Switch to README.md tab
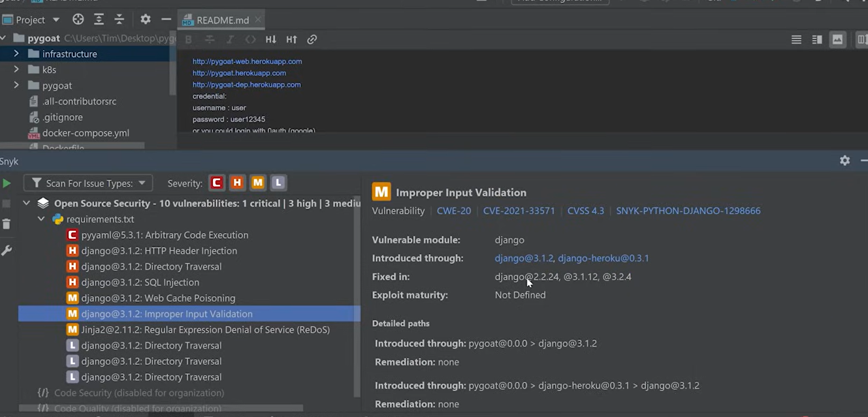Image resolution: width=868 pixels, height=417 pixels. tap(223, 20)
